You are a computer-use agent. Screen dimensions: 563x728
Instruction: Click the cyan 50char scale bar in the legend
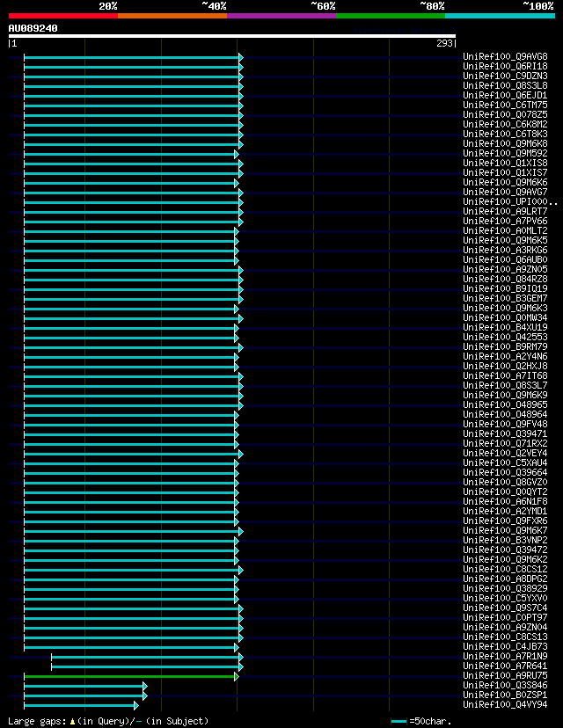[x=399, y=722]
